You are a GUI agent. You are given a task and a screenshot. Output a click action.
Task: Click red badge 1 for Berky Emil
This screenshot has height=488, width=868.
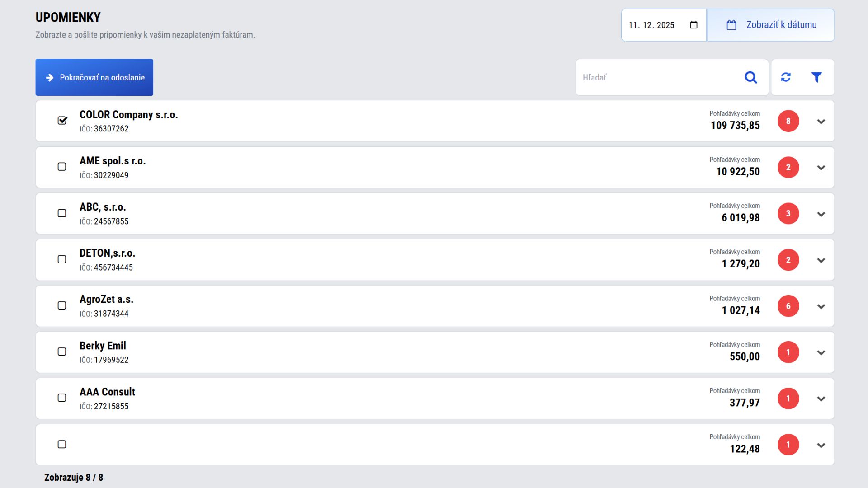(788, 352)
